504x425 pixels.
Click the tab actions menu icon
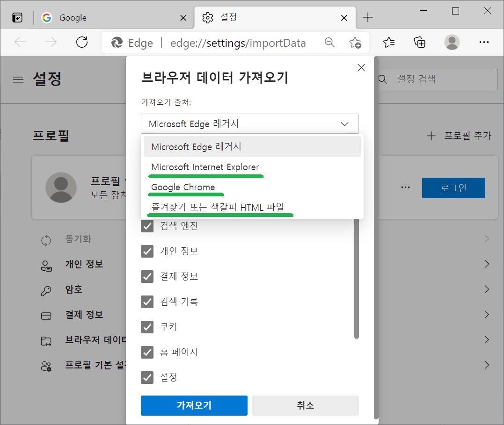pos(17,17)
